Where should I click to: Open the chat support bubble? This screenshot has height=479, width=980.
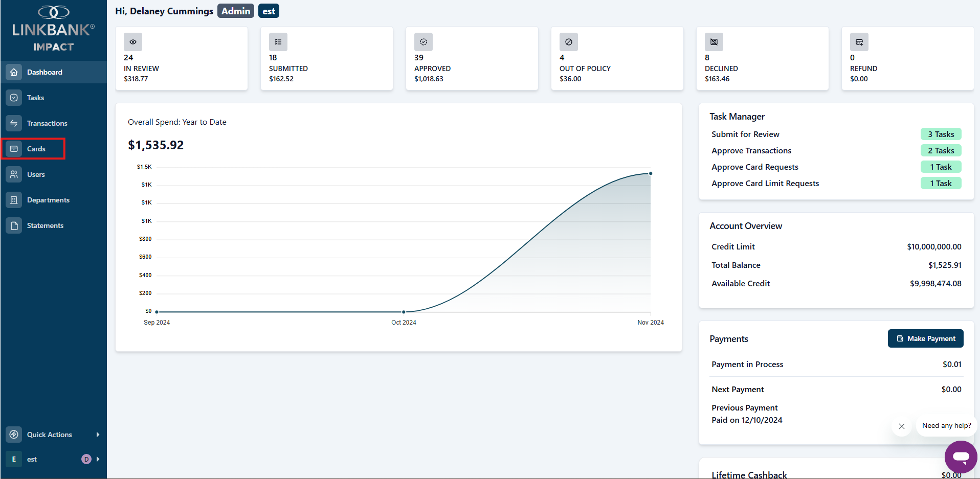[961, 457]
